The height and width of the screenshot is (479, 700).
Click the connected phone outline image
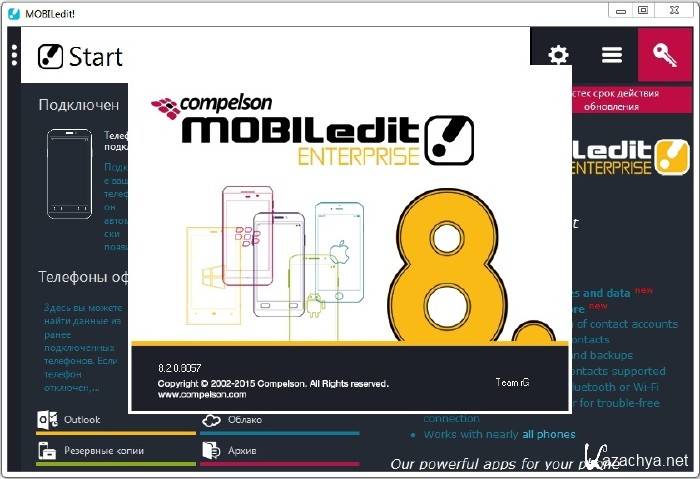[x=69, y=173]
